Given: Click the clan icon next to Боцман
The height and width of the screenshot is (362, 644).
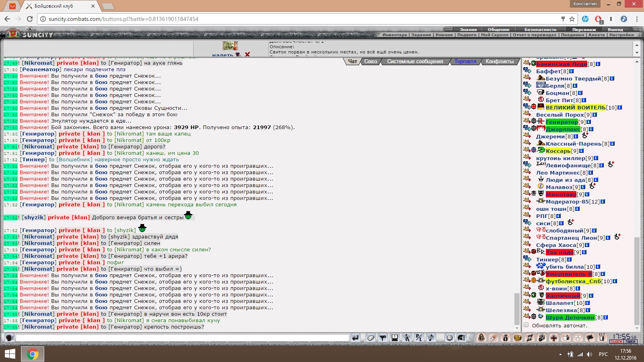Looking at the screenshot, I should tap(541, 93).
